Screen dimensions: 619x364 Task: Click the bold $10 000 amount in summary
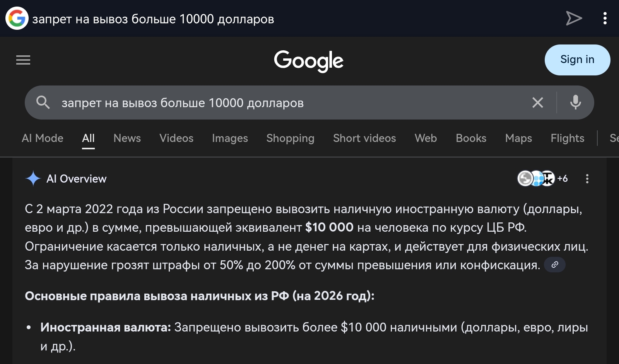coord(329,227)
